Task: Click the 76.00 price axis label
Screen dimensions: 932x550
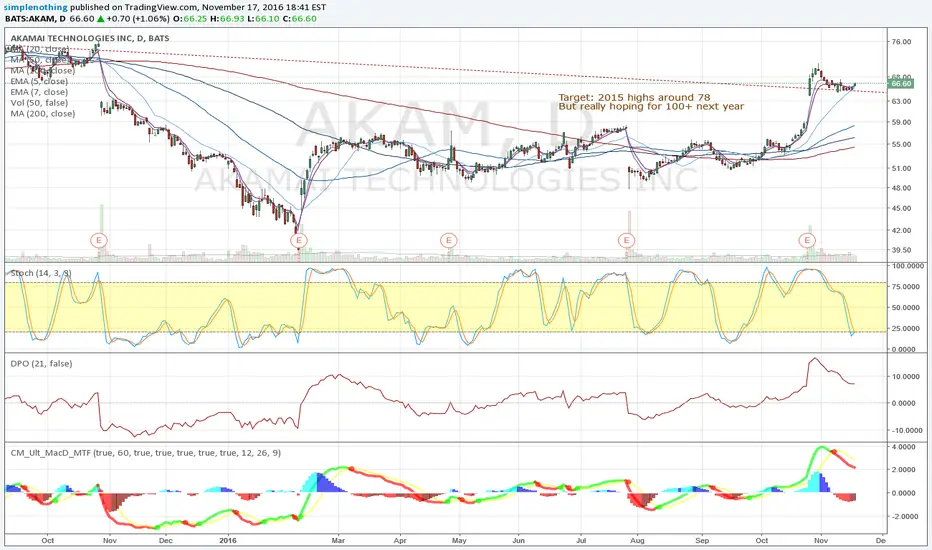Action: tap(901, 42)
